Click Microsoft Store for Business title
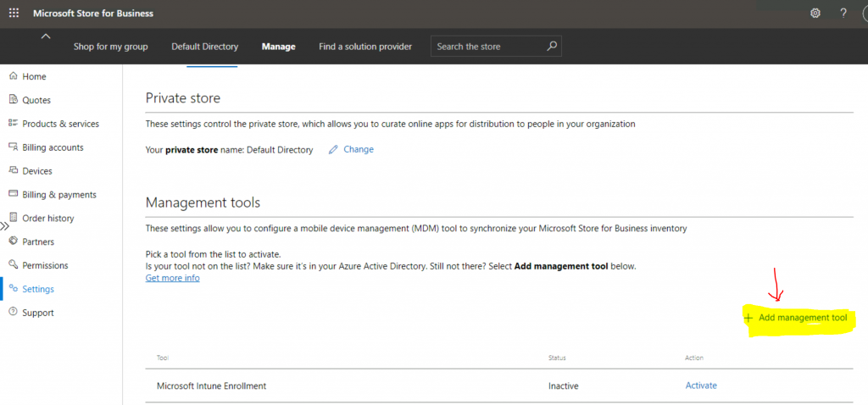The width and height of the screenshot is (868, 405). 93,14
